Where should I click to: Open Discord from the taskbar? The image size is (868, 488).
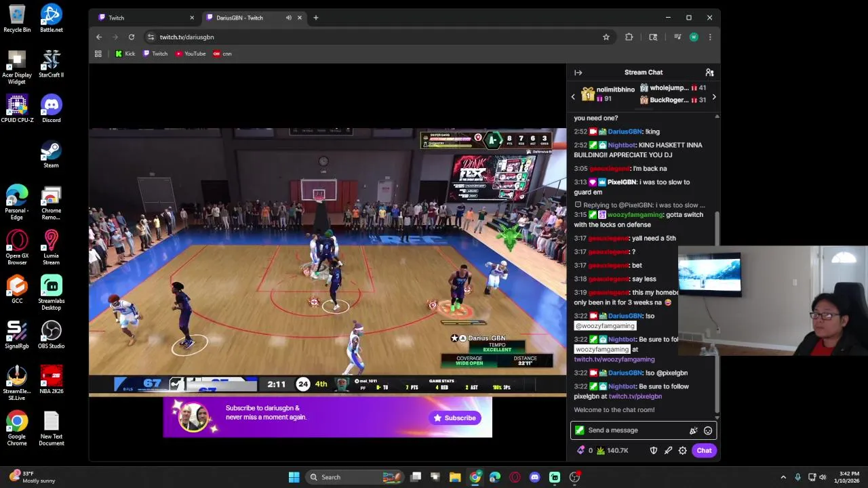coord(534,477)
